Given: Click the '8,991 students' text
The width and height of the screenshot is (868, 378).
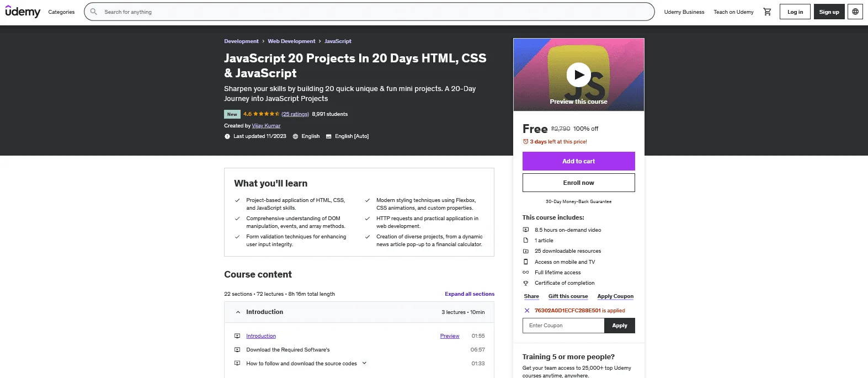Looking at the screenshot, I should tap(330, 114).
